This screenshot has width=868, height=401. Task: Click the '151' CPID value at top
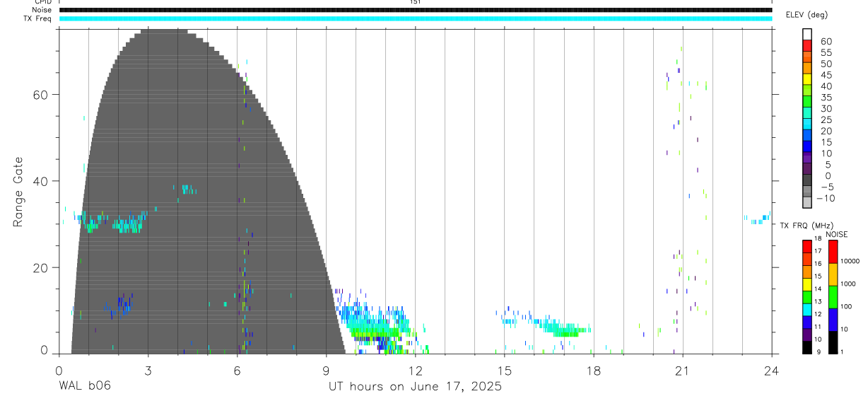[x=415, y=2]
